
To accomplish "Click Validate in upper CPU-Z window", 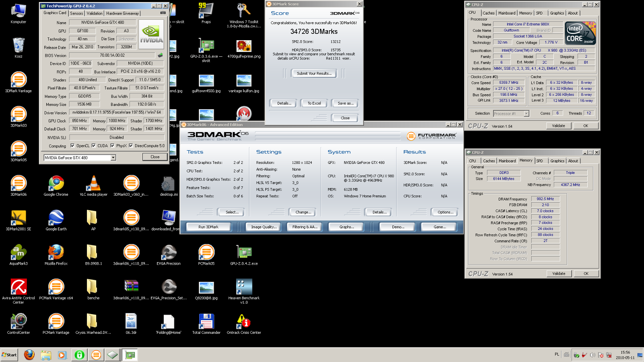I will click(x=558, y=126).
